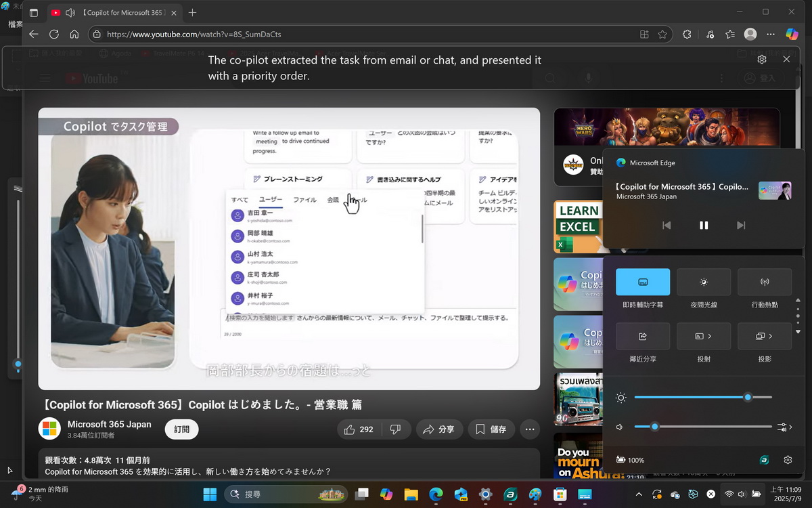Screen dimensions: 812x508
Task: Turn on Night light (夜間光線) tile
Action: 704,282
